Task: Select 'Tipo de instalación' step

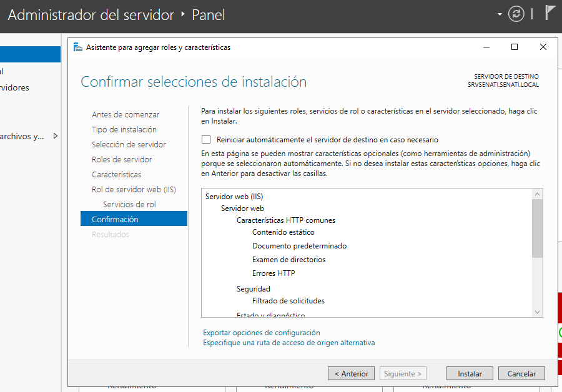Action: click(x=124, y=129)
